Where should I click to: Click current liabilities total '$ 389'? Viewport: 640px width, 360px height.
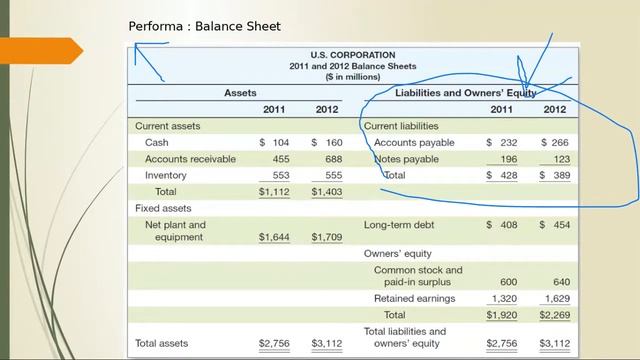pos(555,175)
